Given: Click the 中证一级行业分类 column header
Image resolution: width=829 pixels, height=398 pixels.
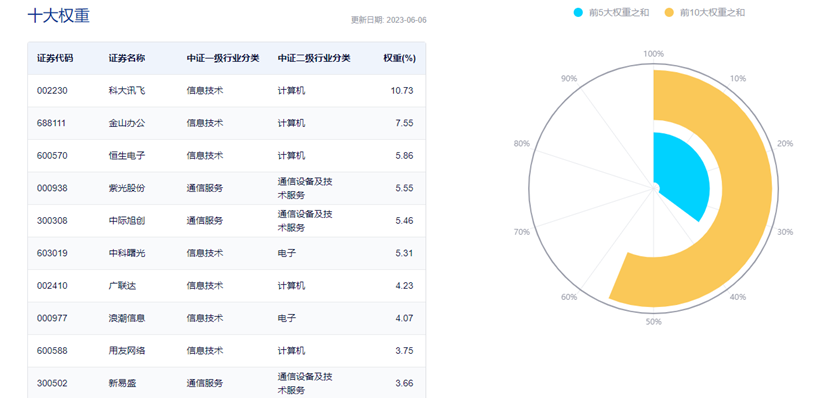Looking at the screenshot, I should [x=223, y=58].
